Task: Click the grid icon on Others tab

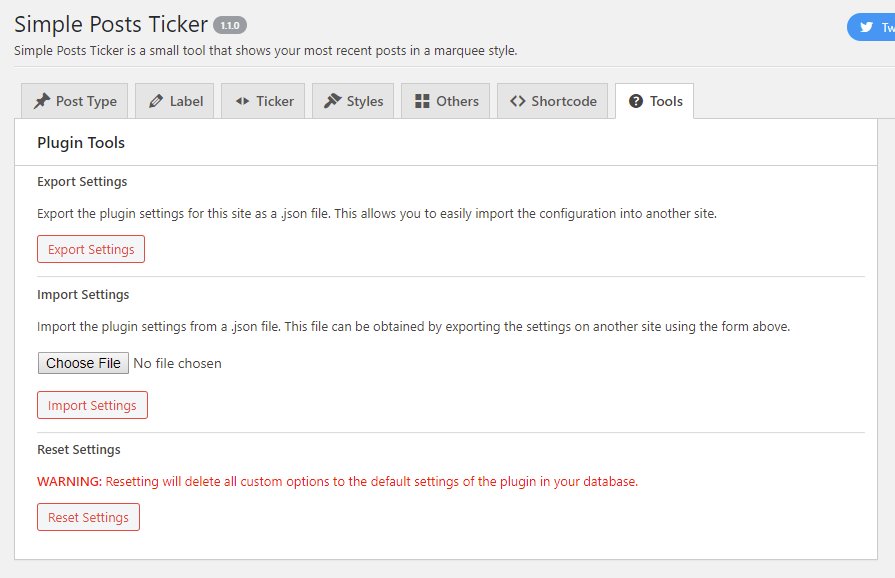Action: (x=422, y=101)
